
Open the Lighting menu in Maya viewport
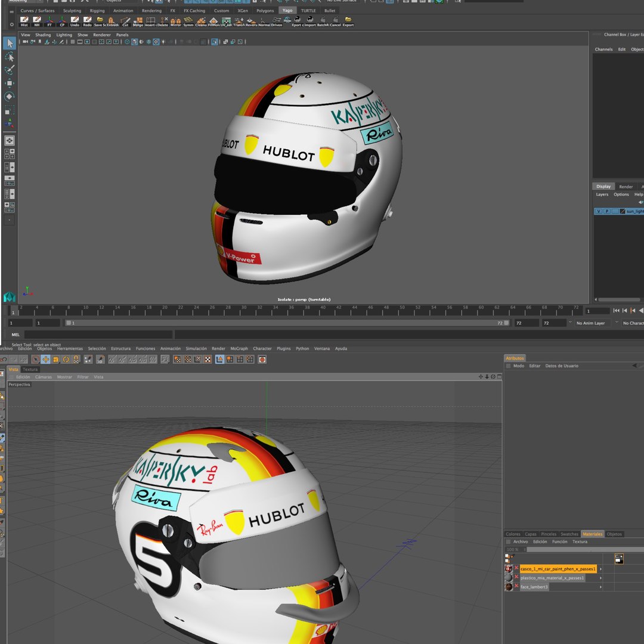(x=64, y=35)
